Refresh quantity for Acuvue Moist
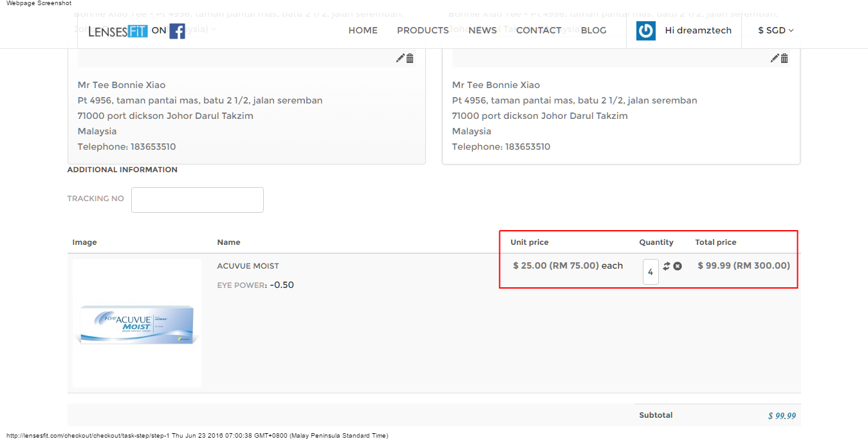This screenshot has width=868, height=439. click(667, 266)
